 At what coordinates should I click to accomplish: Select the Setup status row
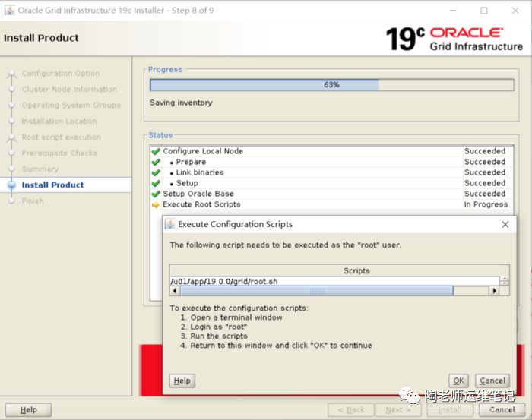pyautogui.click(x=331, y=183)
